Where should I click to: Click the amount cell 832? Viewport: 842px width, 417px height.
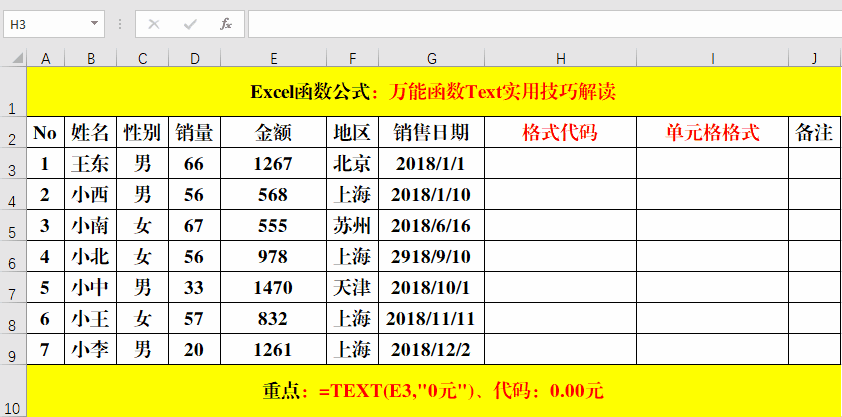coord(273,319)
